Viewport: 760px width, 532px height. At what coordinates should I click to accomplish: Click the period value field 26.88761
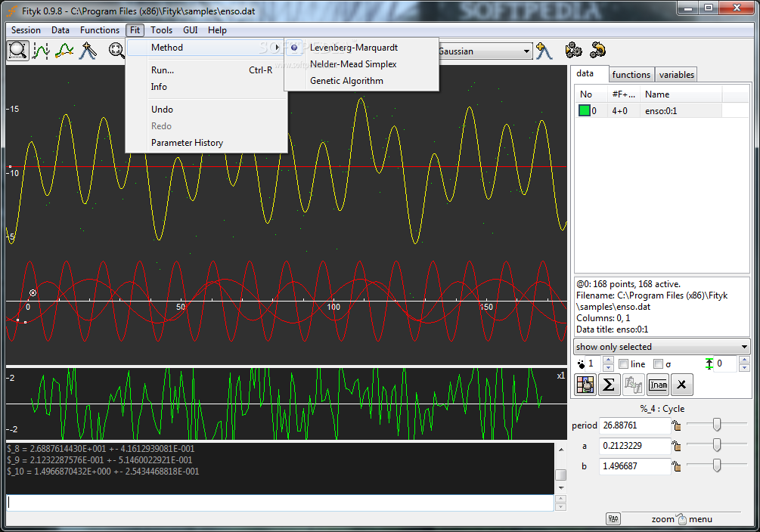(x=635, y=425)
